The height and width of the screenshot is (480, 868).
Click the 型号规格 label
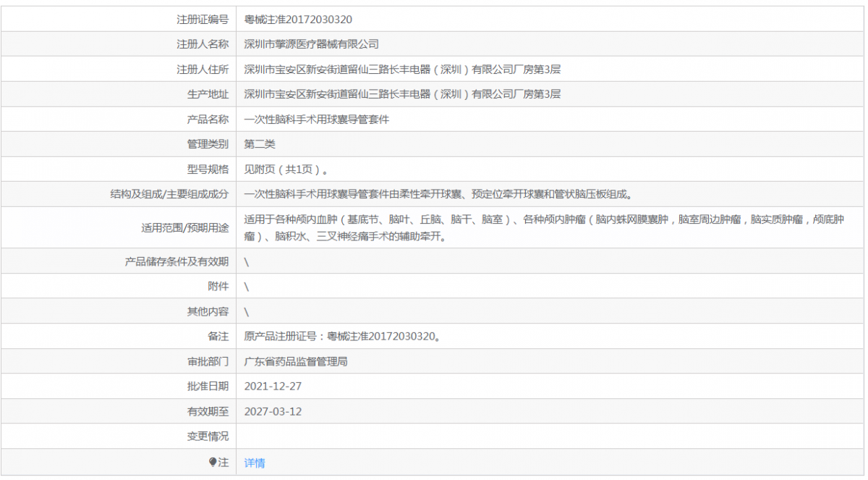coord(208,169)
